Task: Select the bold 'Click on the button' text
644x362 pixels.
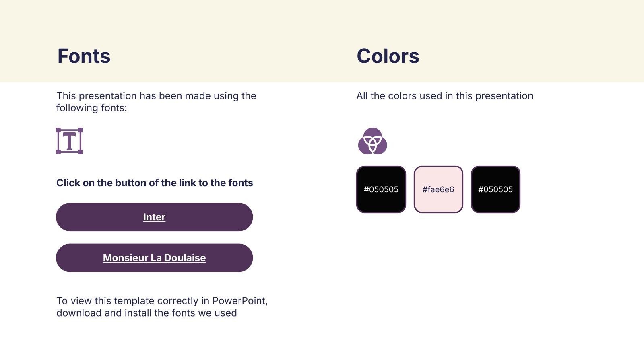Action: tap(155, 183)
